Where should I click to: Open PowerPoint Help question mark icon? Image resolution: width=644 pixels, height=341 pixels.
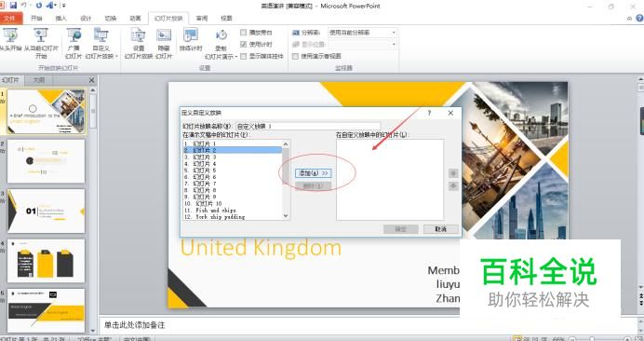[639, 18]
